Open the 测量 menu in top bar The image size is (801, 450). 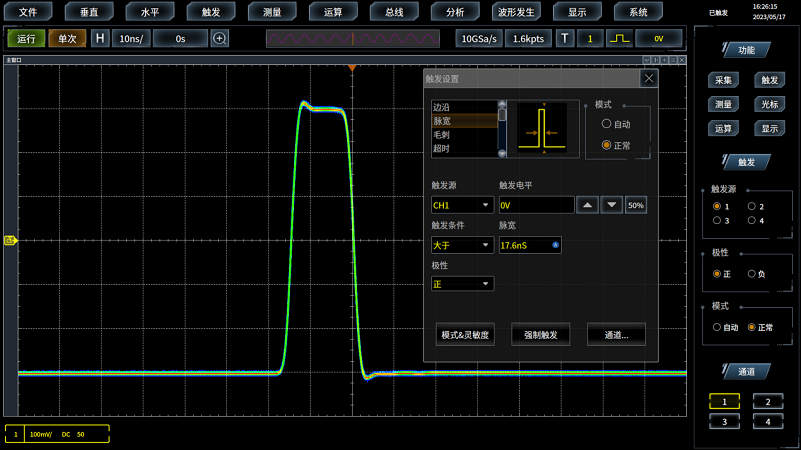[272, 12]
